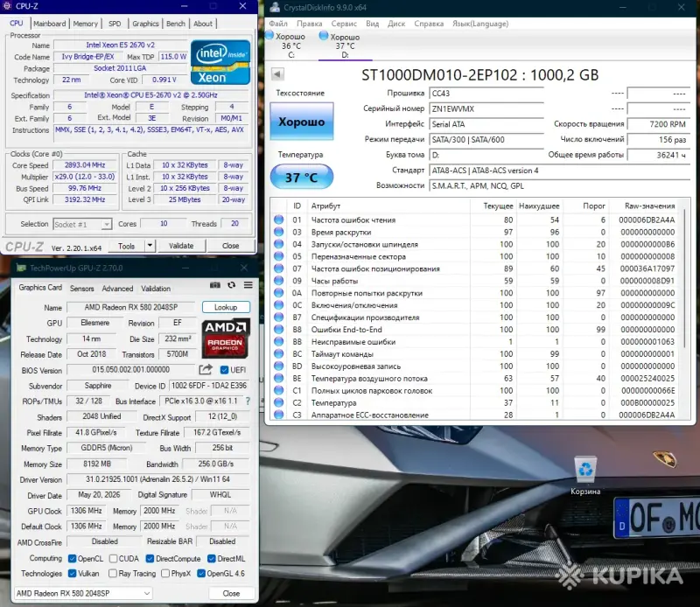
Task: Click the CrystalDiskInfo title bar app icon
Action: click(275, 7)
